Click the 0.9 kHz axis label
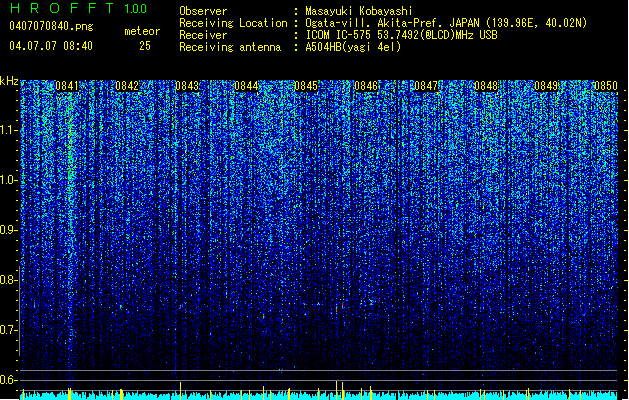Screen dimensions: 629x400 coord(8,230)
